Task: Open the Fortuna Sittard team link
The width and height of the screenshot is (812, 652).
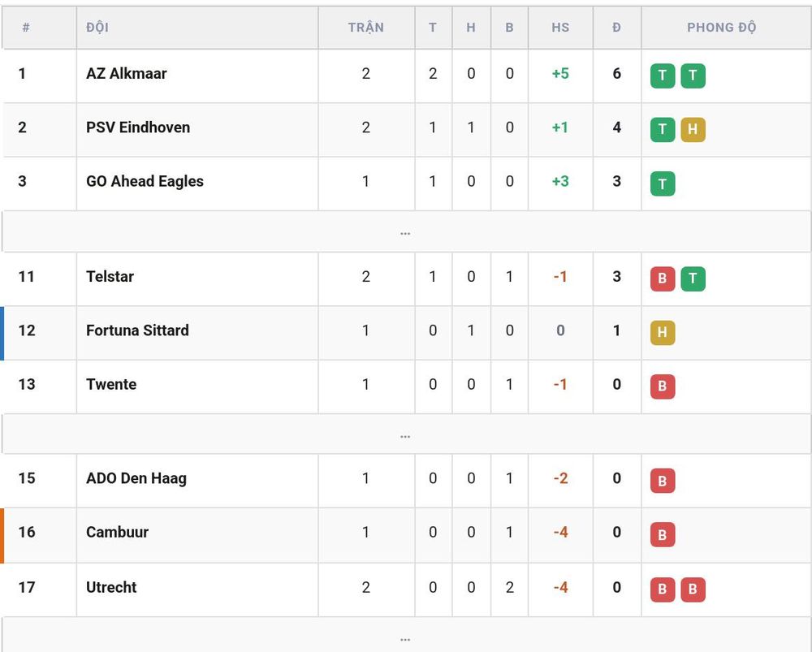Action: pos(137,330)
